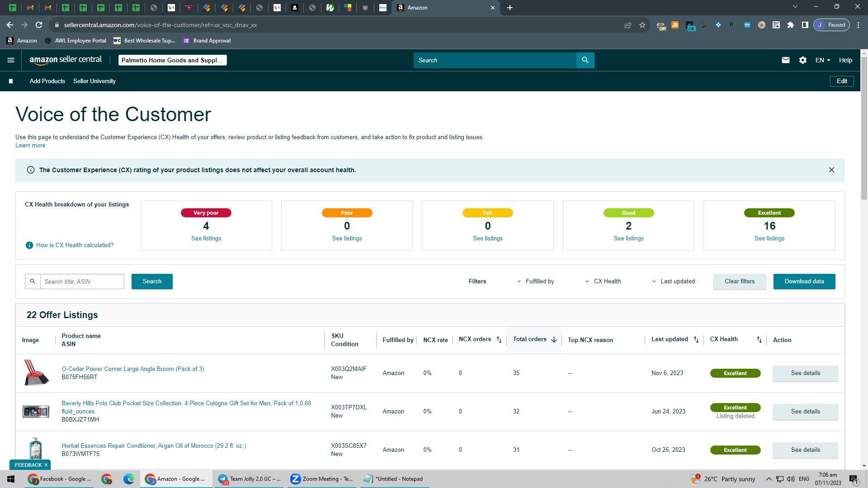Click the Beverly Hills Polo Club product thumbnail
The image size is (868, 488).
point(36,412)
